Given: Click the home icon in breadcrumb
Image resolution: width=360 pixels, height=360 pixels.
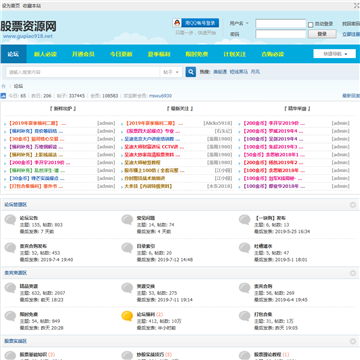Looking at the screenshot, I should tap(3, 86).
